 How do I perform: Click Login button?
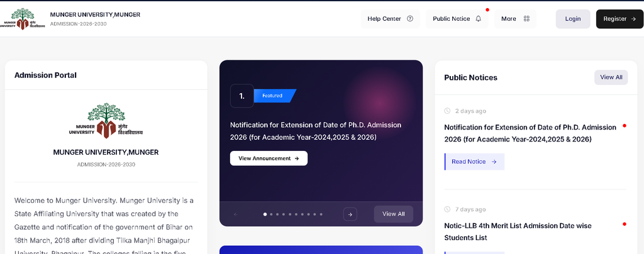point(573,19)
